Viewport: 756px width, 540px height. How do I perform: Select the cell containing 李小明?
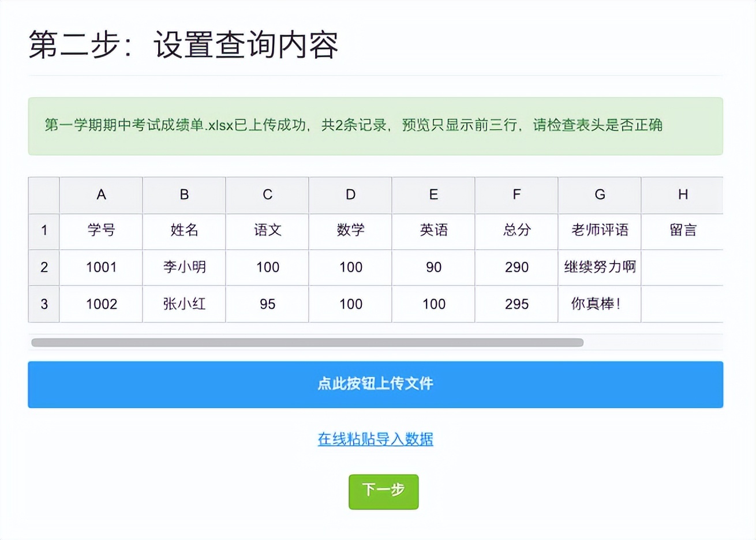pyautogui.click(x=184, y=267)
